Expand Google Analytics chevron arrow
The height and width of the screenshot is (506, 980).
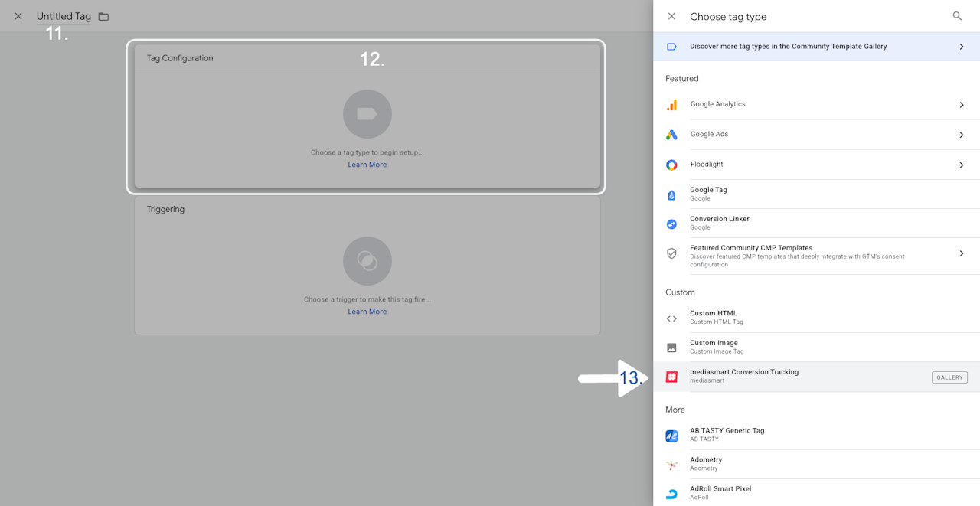click(962, 105)
